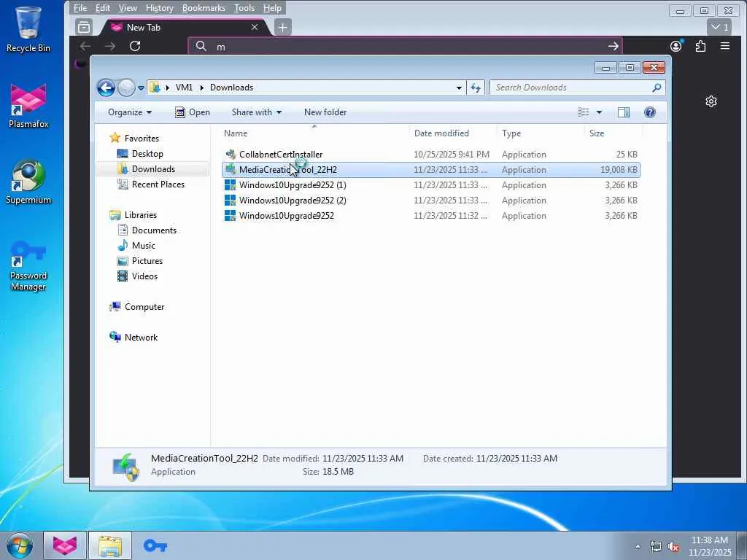Open a new browser tab
The width and height of the screenshot is (747, 560).
pos(282,28)
